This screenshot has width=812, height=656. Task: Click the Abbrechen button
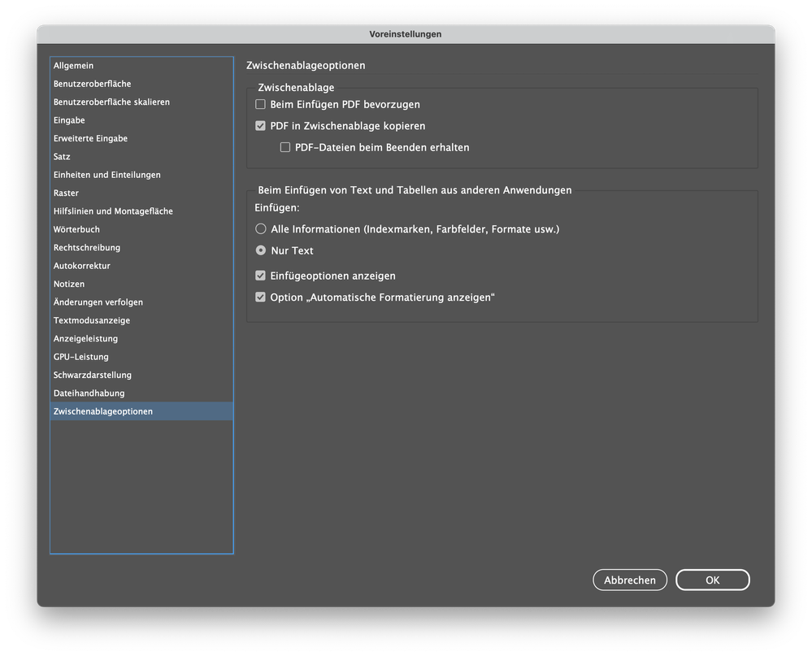[x=630, y=580]
